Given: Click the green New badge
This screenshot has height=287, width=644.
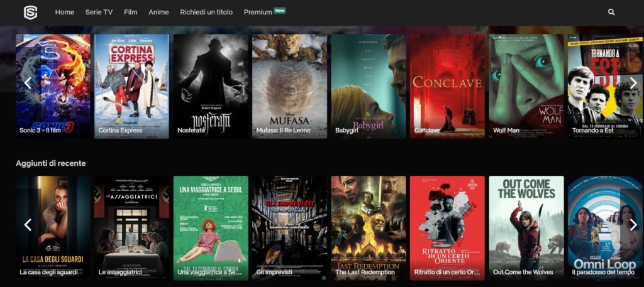Looking at the screenshot, I should tap(280, 10).
